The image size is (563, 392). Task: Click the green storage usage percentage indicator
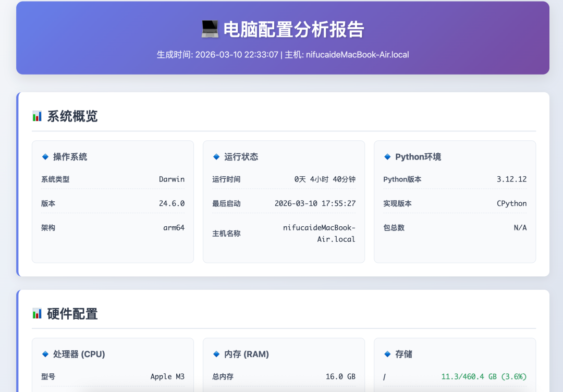coord(485,376)
